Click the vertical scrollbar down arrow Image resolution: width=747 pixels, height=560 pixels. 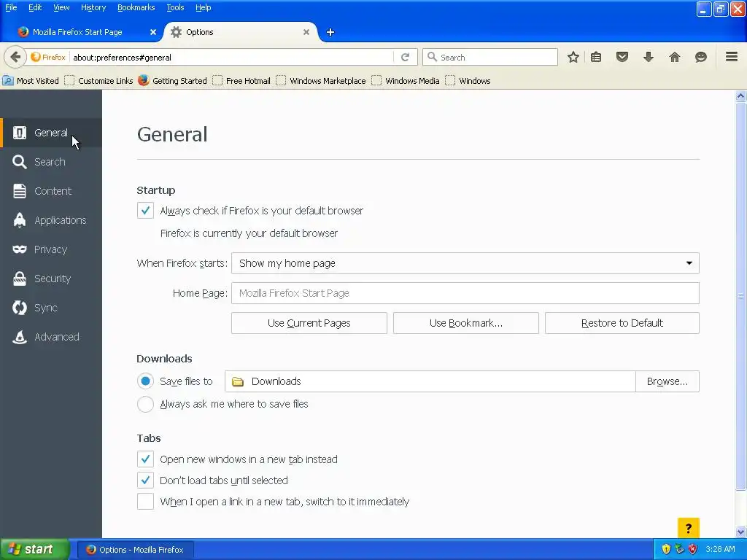[740, 532]
